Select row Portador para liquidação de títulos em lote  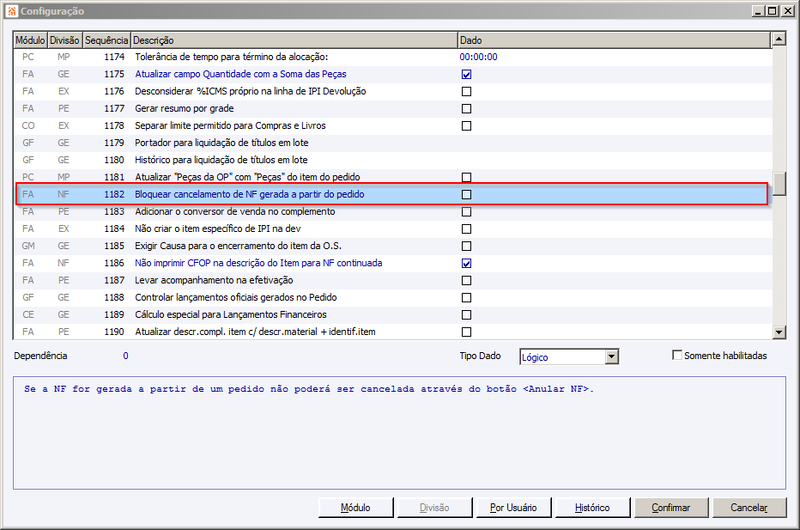tap(393, 143)
